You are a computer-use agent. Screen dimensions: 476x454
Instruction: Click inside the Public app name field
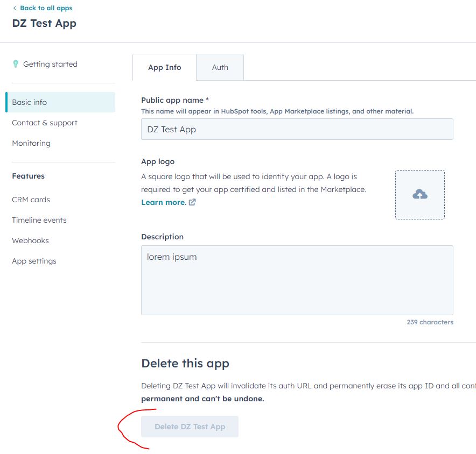point(297,129)
